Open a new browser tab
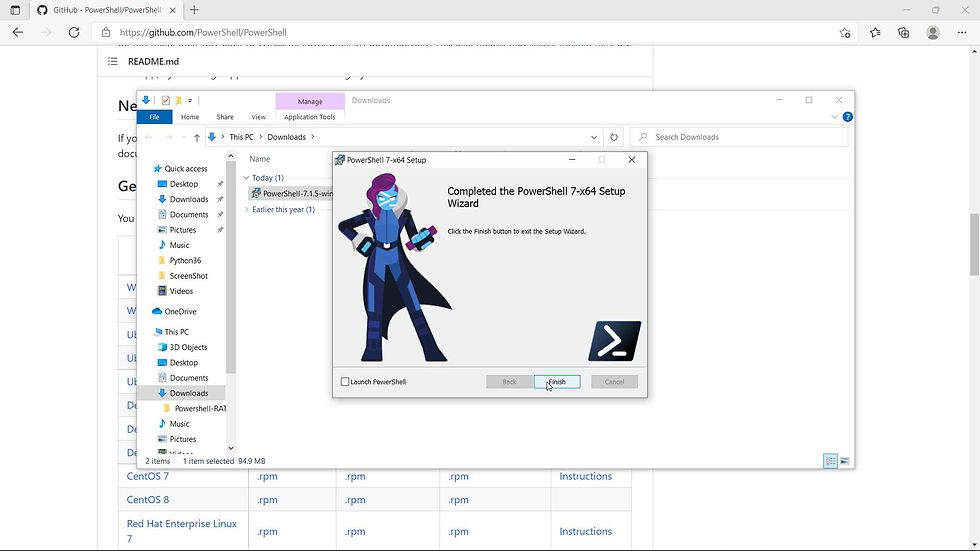This screenshot has height=551, width=980. [x=194, y=10]
